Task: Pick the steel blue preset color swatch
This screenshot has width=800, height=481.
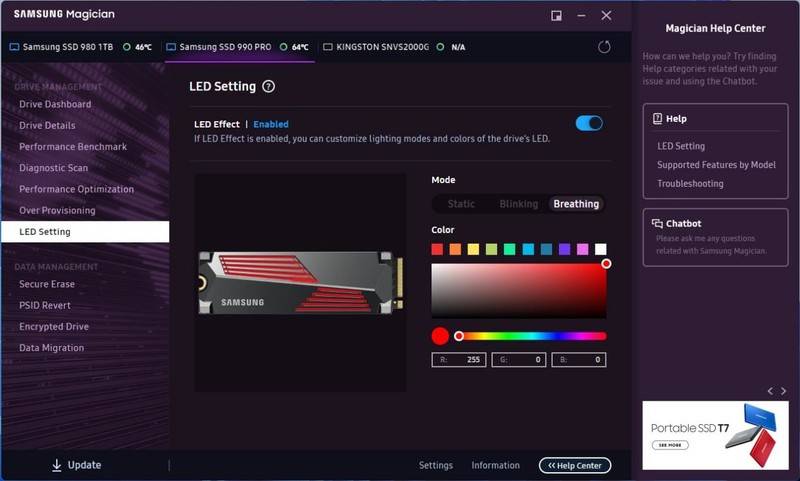Action: pos(546,249)
